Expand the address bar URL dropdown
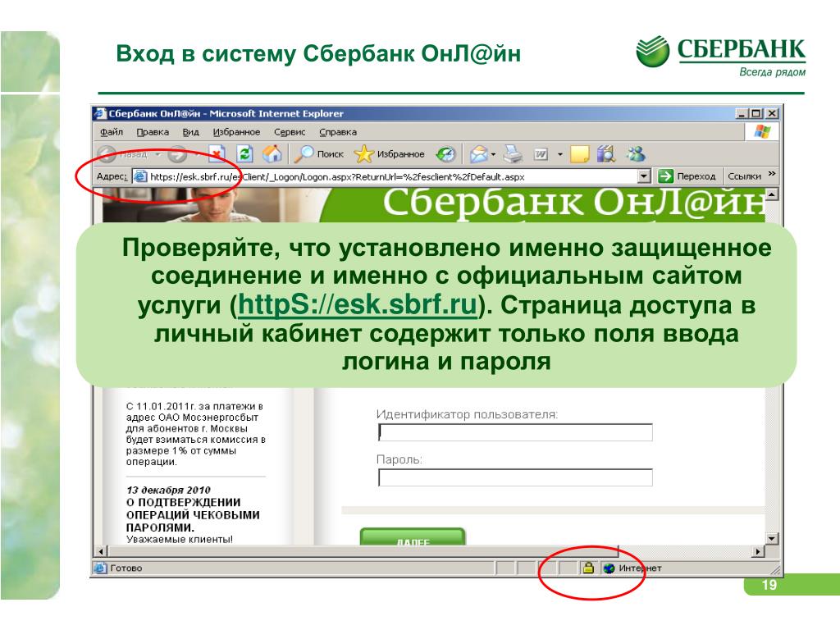The width and height of the screenshot is (840, 630). [644, 176]
